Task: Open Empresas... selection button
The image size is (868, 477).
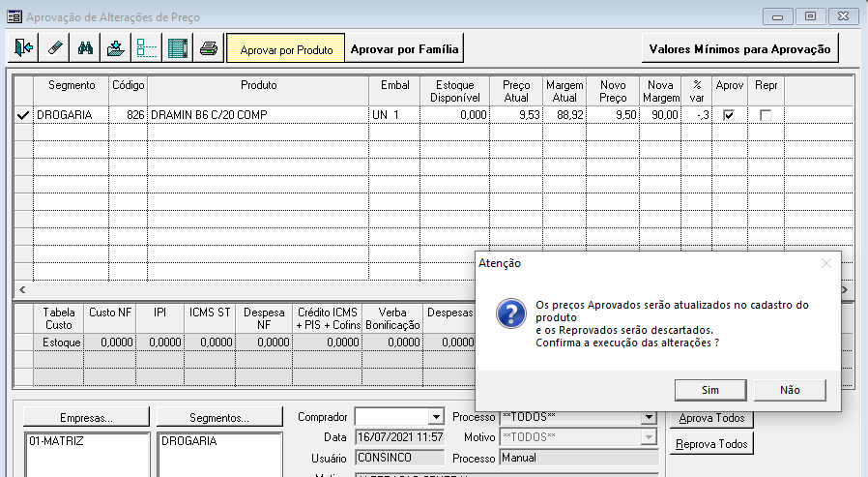Action: 86,418
